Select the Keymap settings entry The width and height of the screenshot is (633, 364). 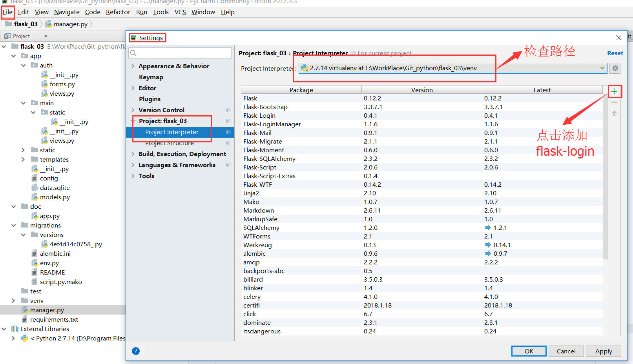[151, 77]
